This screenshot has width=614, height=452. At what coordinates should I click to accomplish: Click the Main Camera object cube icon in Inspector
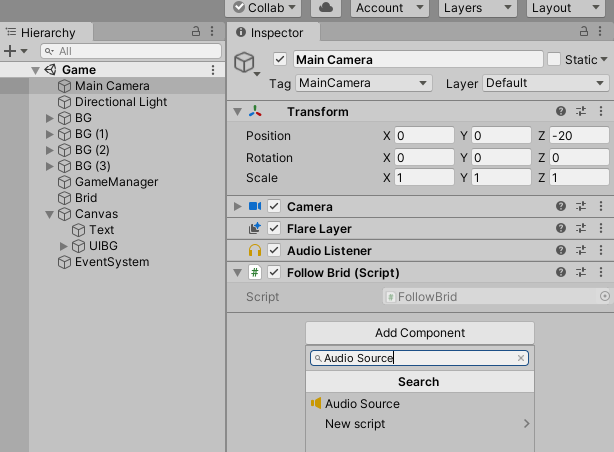point(244,62)
